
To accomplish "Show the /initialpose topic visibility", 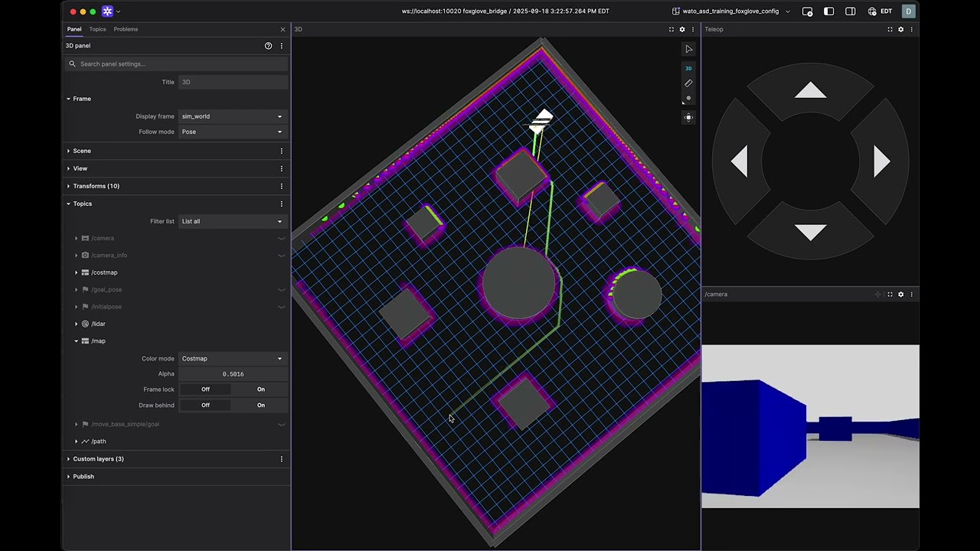I will [282, 307].
